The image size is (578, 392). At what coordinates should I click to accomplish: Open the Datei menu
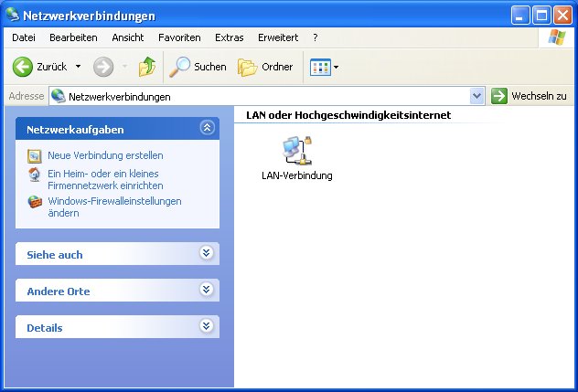click(24, 37)
